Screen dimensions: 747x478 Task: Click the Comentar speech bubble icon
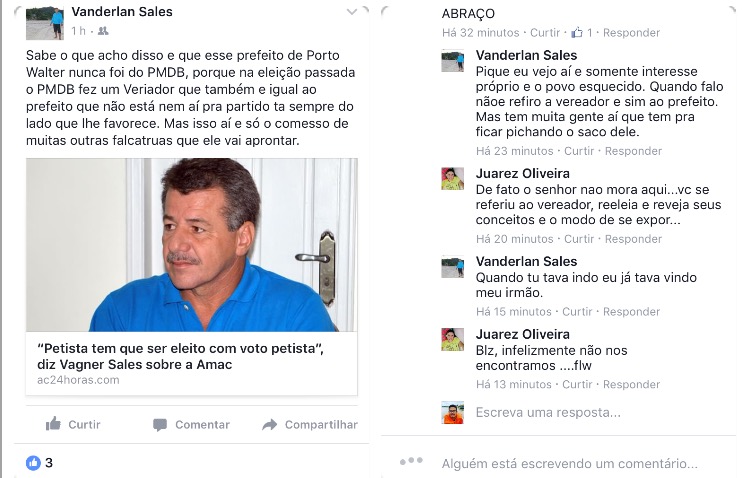[x=160, y=425]
